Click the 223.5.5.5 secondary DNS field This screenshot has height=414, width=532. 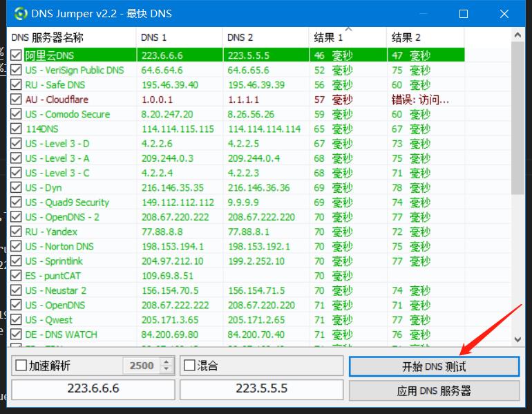coord(261,389)
